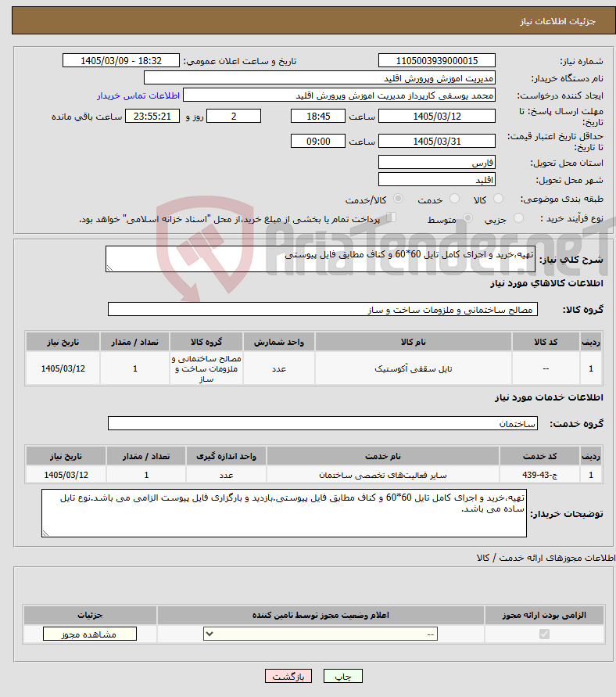Click the announcement date field 1405/03/09 - 18:32

pos(121,60)
